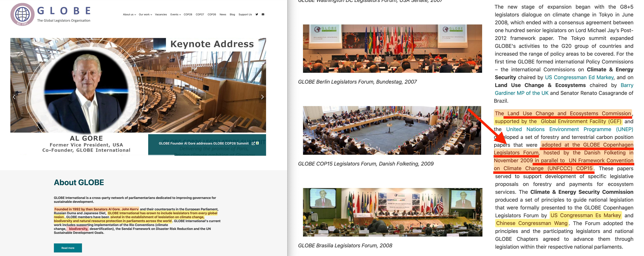Open link 'GLOBE Founder Al Gore addresses GLOBE COP26 Summit'
The width and height of the screenshot is (644, 256).
pyautogui.click(x=204, y=143)
